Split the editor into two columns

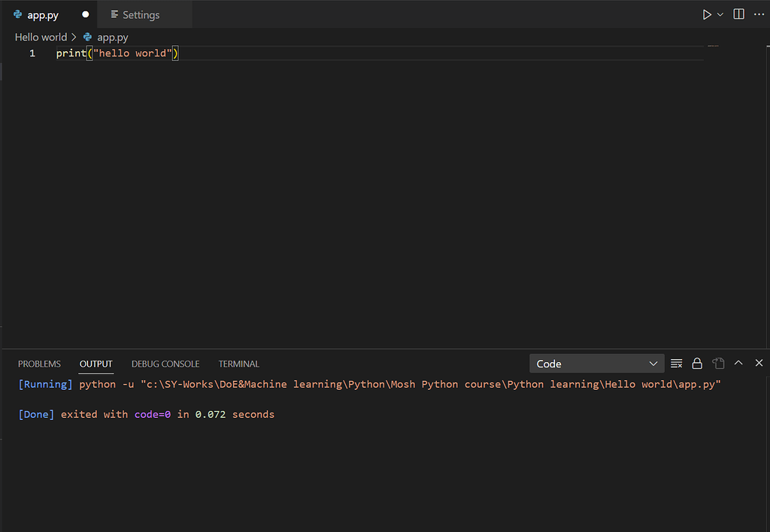pyautogui.click(x=738, y=14)
